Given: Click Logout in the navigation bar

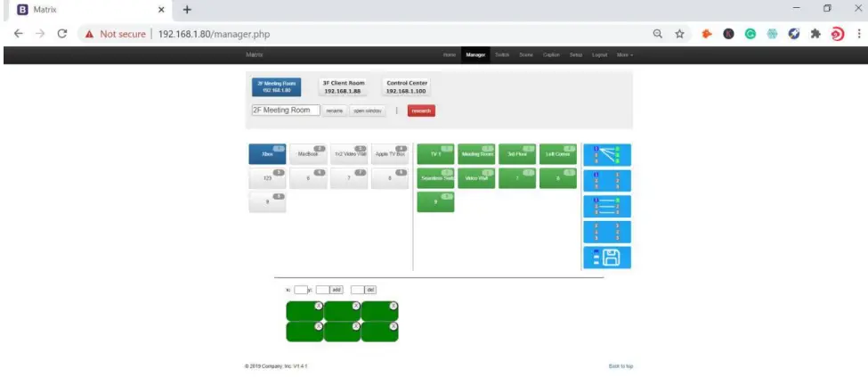Looking at the screenshot, I should [599, 55].
